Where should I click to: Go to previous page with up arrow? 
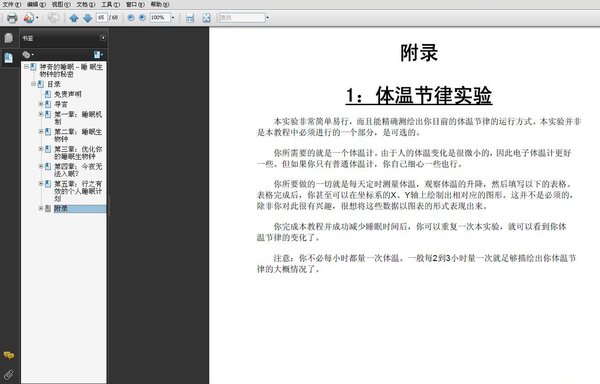tap(74, 18)
